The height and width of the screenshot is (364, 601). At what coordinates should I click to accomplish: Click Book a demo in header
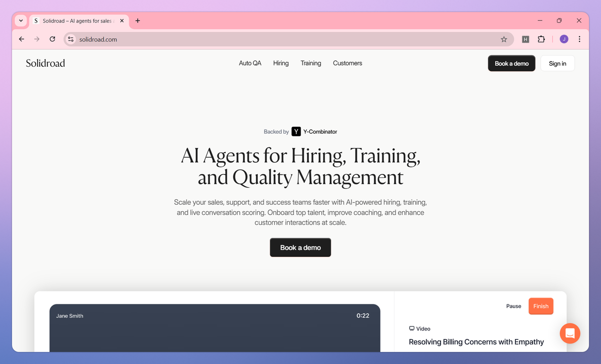[x=512, y=64]
